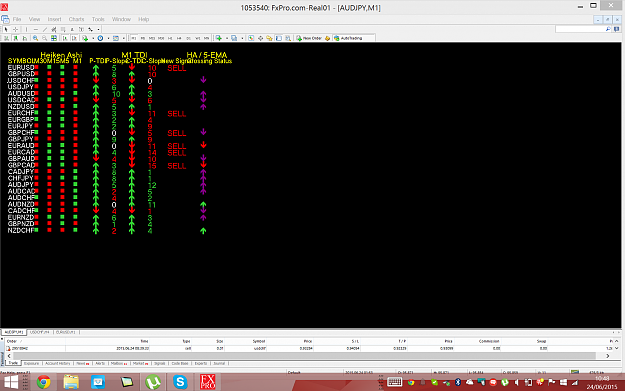Open the View menu
Image resolution: width=625 pixels, height=391 pixels.
click(x=34, y=19)
